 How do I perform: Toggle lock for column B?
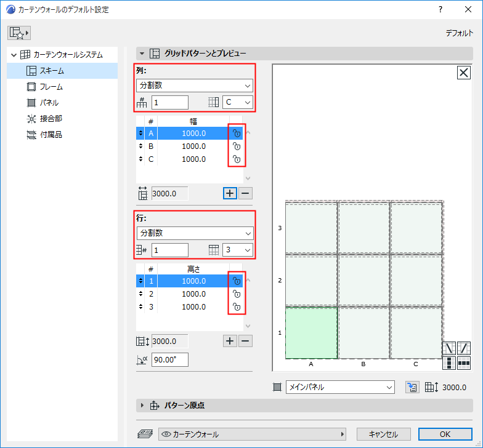(x=237, y=146)
